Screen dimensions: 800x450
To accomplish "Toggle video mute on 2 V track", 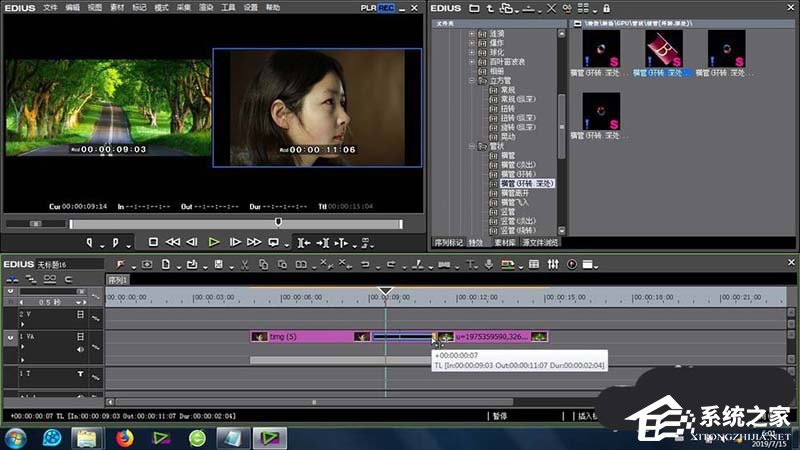I will point(79,313).
